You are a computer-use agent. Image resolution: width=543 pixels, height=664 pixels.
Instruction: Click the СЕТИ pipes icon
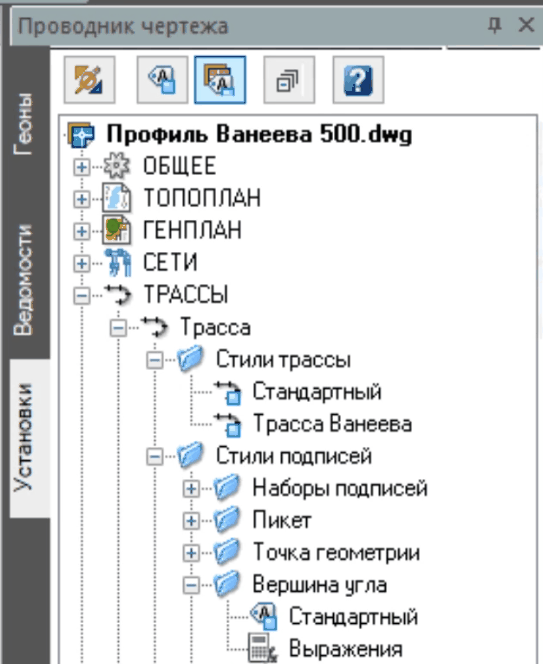pos(117,263)
